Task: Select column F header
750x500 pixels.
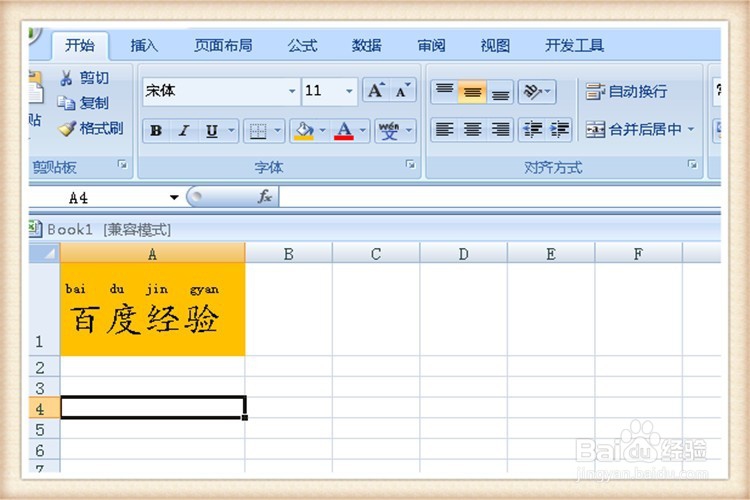Action: point(638,254)
